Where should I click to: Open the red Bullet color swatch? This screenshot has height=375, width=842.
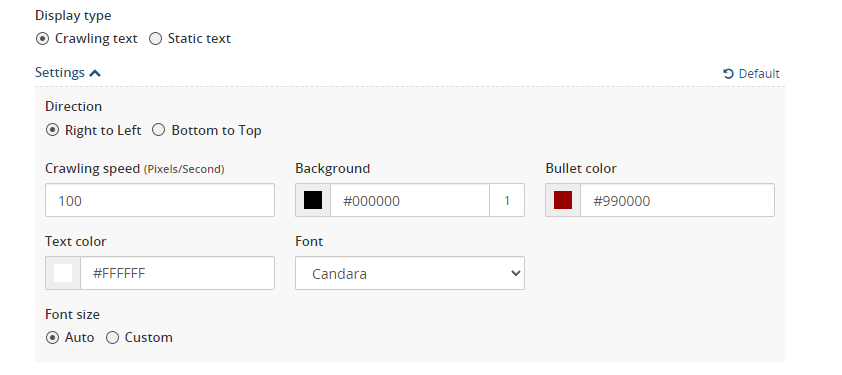click(563, 200)
